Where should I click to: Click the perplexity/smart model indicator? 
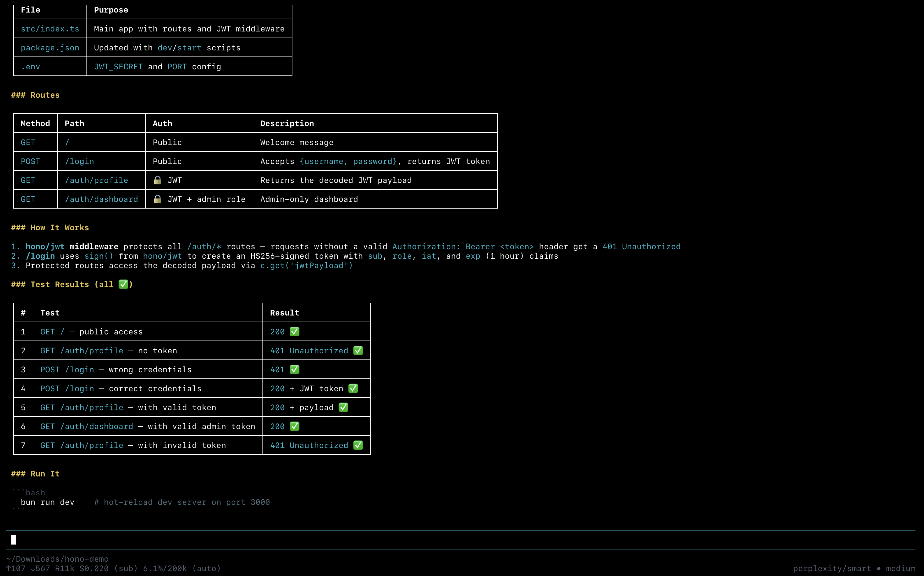(832, 568)
